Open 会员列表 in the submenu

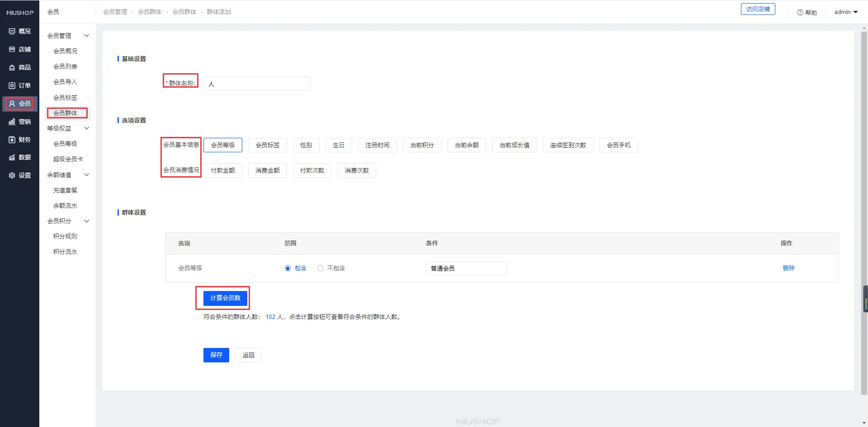pos(65,66)
